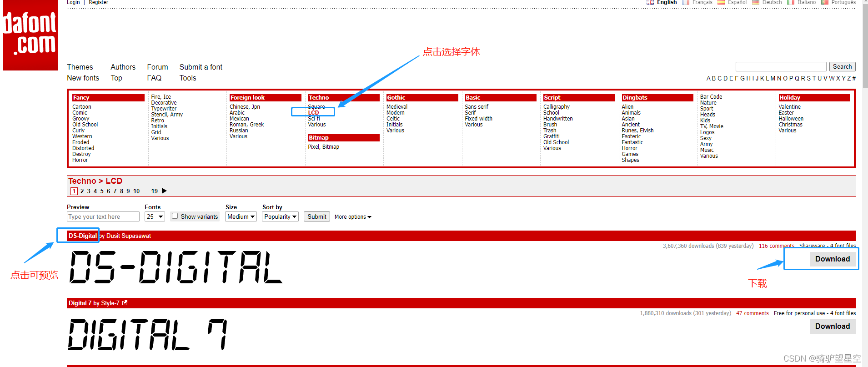
Task: Open 116 comments for DS-Digital
Action: pyautogui.click(x=776, y=246)
